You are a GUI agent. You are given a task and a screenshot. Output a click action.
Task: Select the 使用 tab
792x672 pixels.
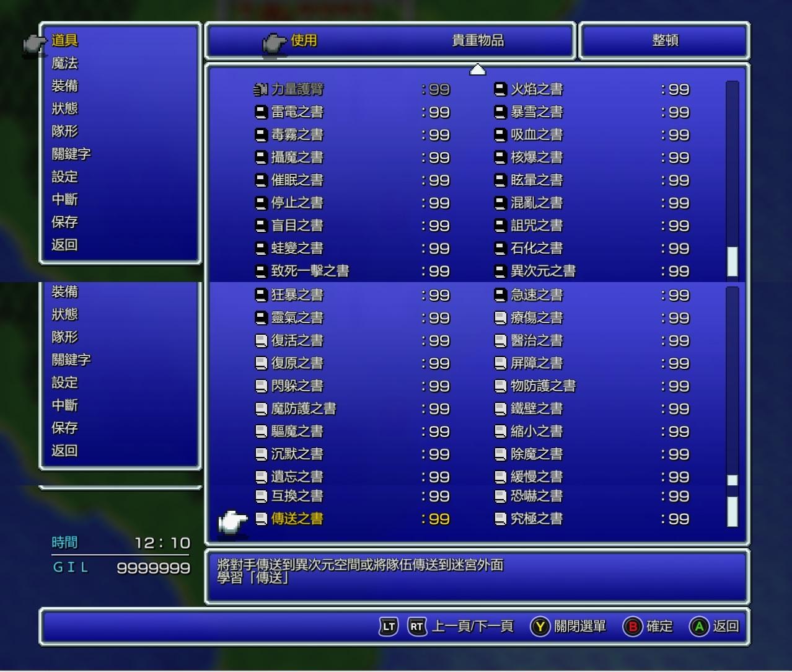(304, 41)
